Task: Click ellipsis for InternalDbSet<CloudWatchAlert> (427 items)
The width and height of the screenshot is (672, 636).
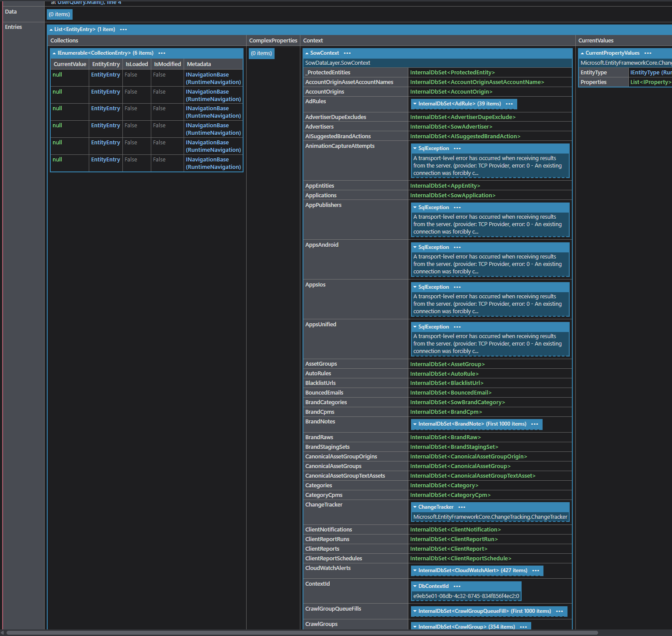Action: pyautogui.click(x=536, y=571)
